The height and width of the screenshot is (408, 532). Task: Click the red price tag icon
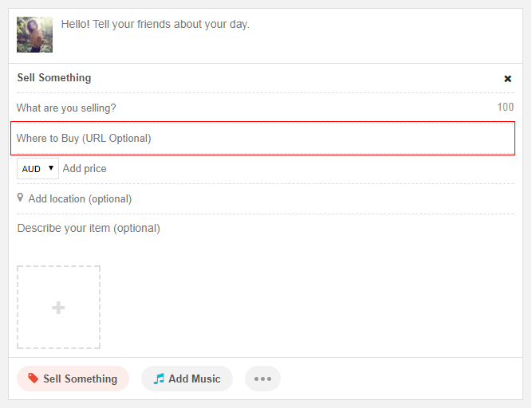point(33,379)
